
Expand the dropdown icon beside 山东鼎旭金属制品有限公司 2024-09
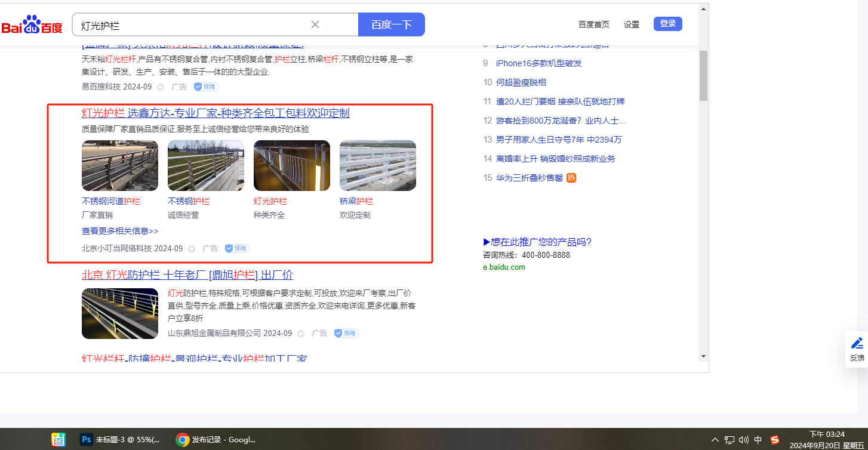point(301,334)
